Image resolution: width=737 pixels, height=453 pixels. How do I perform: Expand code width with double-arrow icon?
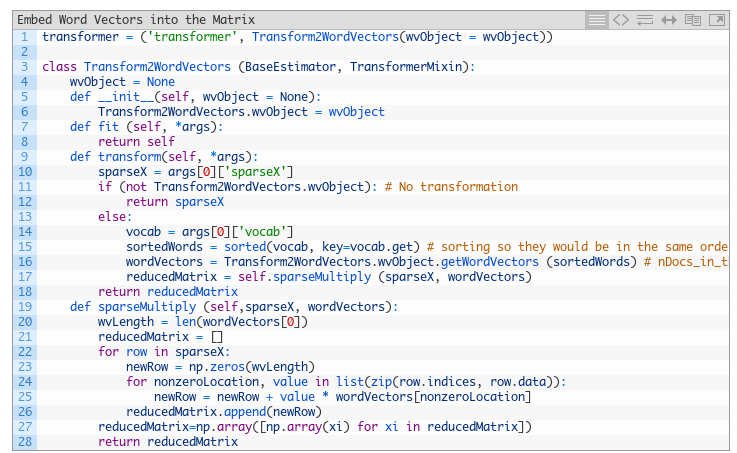[668, 20]
